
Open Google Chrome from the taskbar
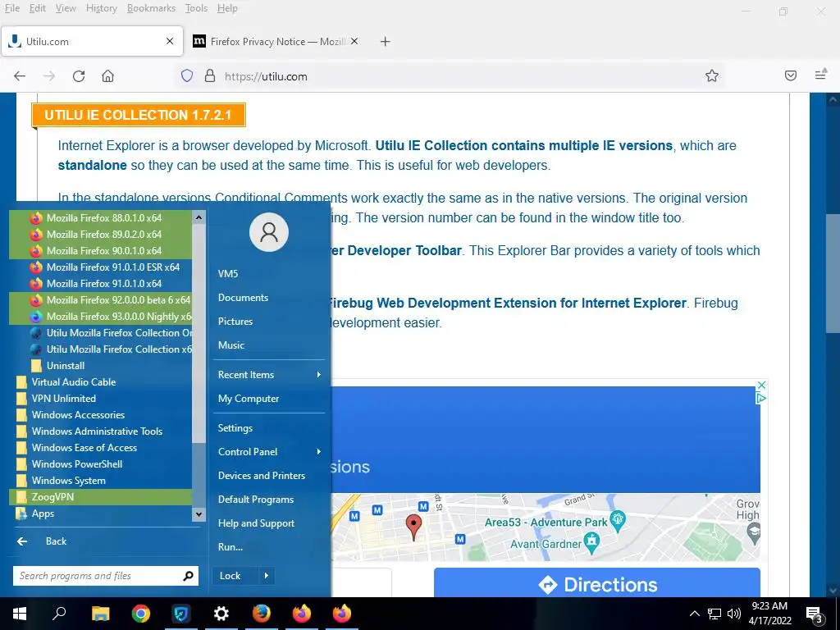click(141, 614)
